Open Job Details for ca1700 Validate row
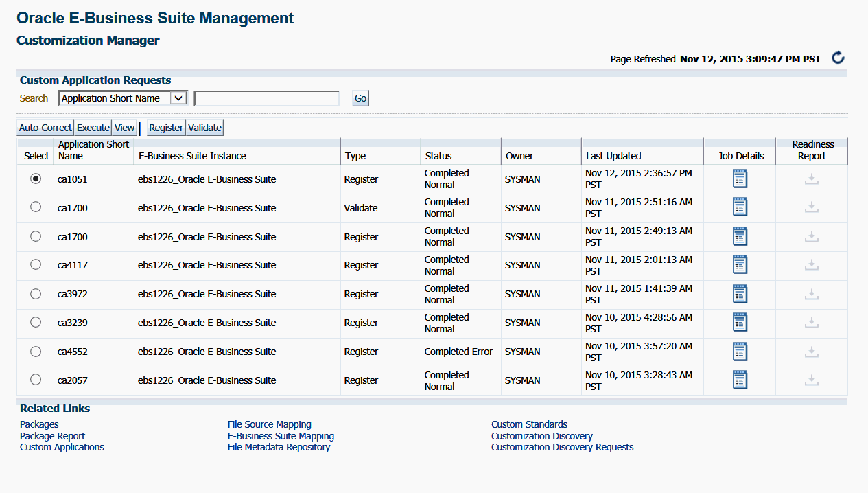 coord(740,207)
